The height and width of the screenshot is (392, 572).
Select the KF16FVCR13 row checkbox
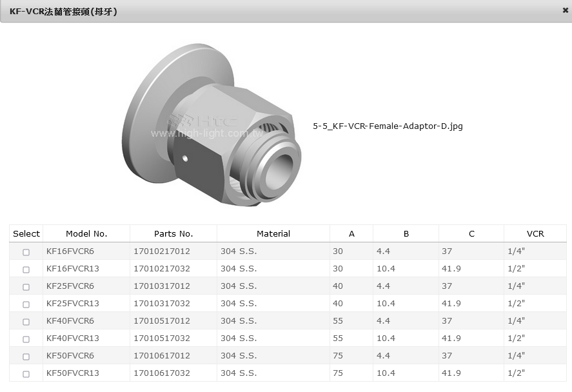pyautogui.click(x=26, y=269)
